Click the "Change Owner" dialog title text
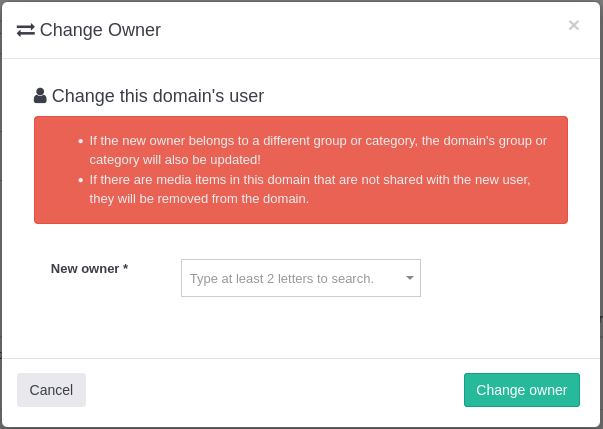The height and width of the screenshot is (429, 603). pyautogui.click(x=100, y=30)
